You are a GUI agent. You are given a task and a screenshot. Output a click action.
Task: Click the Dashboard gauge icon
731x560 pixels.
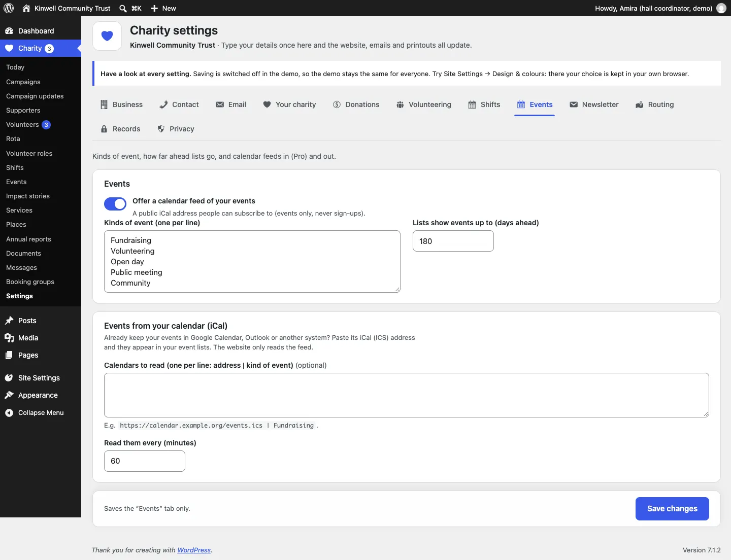pyautogui.click(x=9, y=31)
